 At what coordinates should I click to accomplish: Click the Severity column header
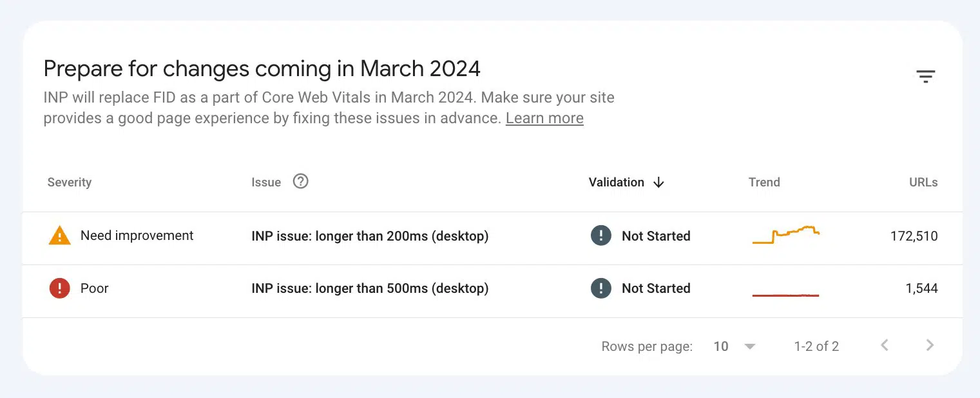[70, 183]
